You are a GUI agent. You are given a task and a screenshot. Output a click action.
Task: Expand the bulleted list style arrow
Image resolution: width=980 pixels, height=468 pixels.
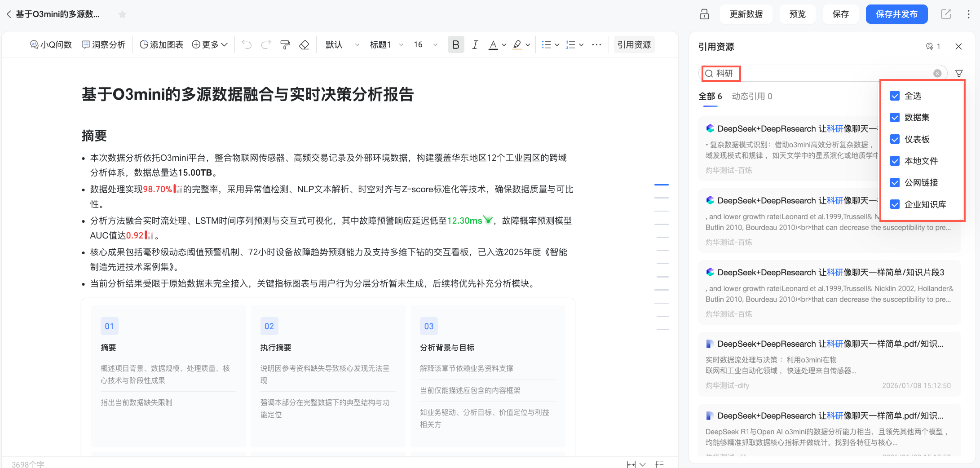[x=557, y=44]
